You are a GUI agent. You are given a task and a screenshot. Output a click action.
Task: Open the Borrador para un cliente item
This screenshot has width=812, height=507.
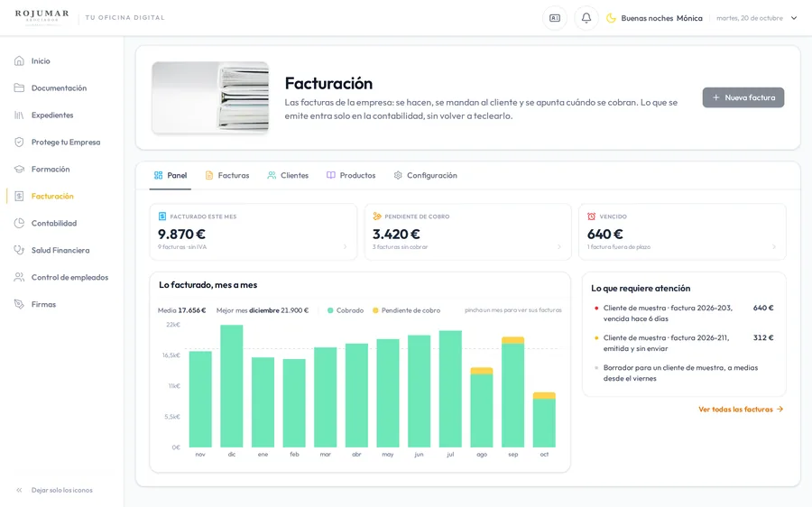(x=684, y=373)
